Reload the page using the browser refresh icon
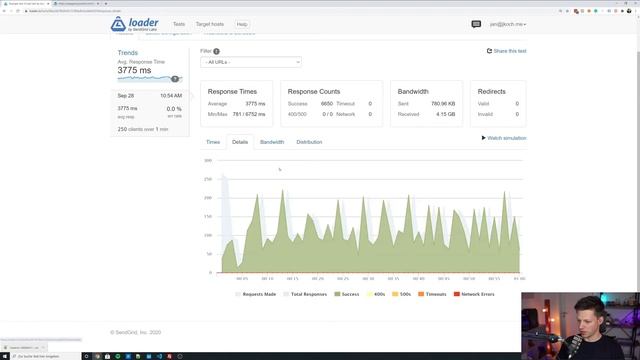 pos(18,11)
